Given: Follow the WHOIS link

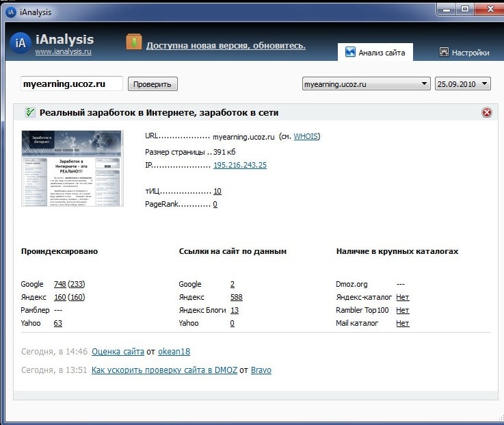Looking at the screenshot, I should point(306,136).
